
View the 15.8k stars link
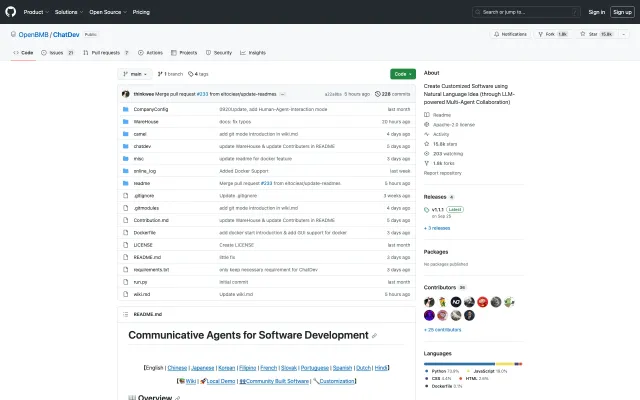coord(441,144)
